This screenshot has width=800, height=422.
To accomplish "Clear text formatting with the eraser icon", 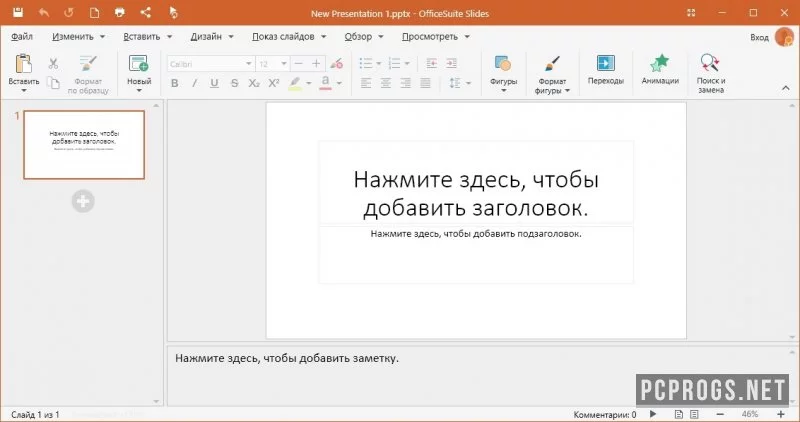I will coord(336,64).
